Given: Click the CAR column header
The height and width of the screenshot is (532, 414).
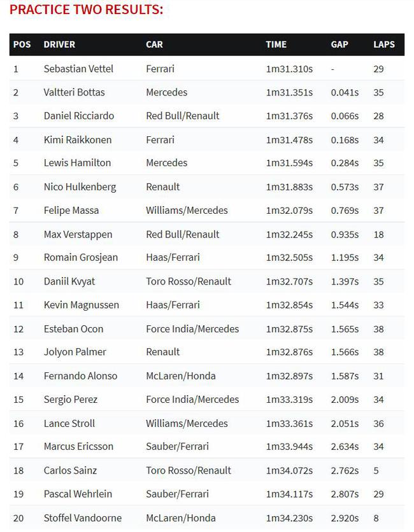Looking at the screenshot, I should click(x=155, y=45).
